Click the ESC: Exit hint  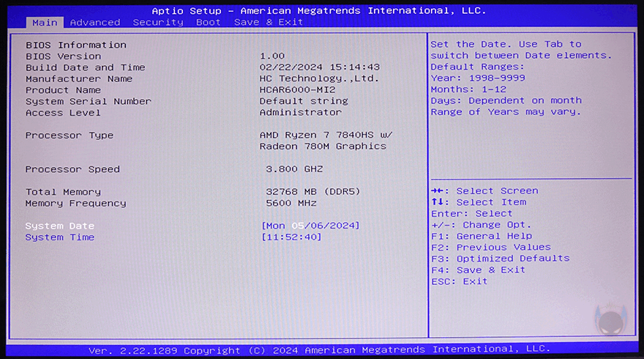459,281
